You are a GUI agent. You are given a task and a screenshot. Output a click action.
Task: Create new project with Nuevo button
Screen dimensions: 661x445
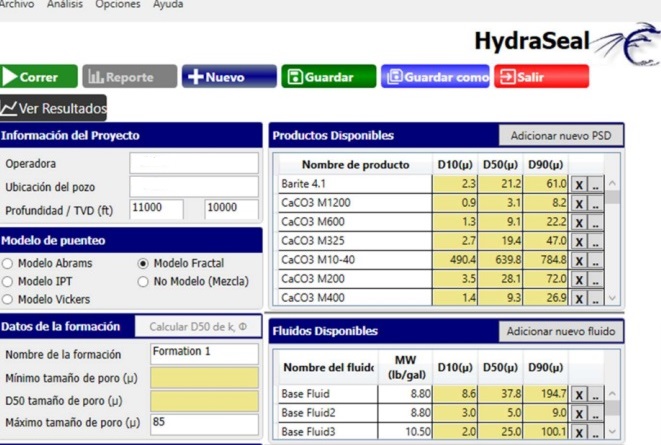[x=228, y=77]
